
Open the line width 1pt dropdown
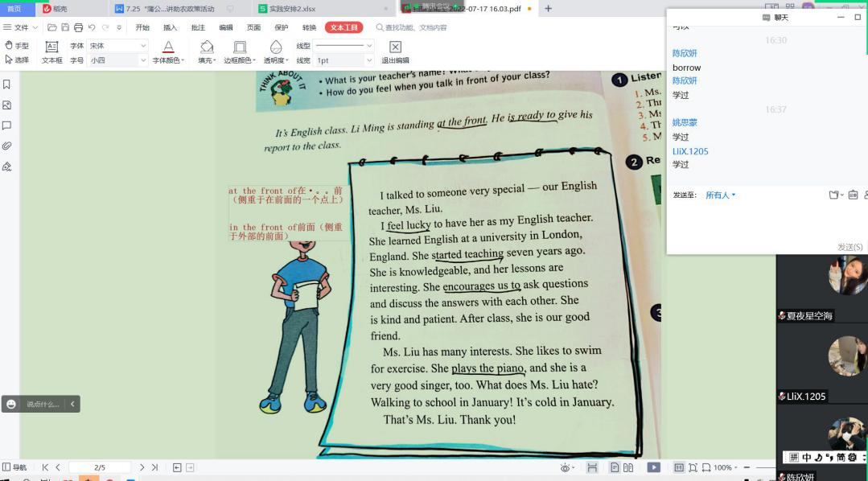point(369,60)
